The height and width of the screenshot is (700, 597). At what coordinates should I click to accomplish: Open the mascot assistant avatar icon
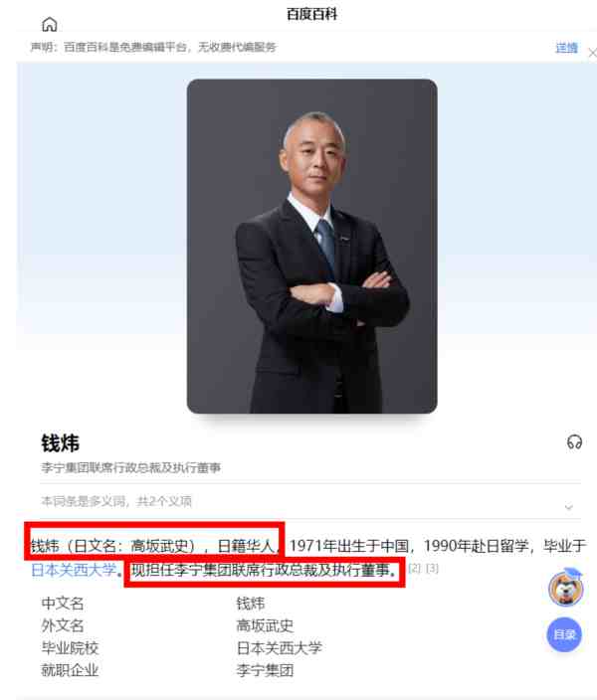pos(566,588)
